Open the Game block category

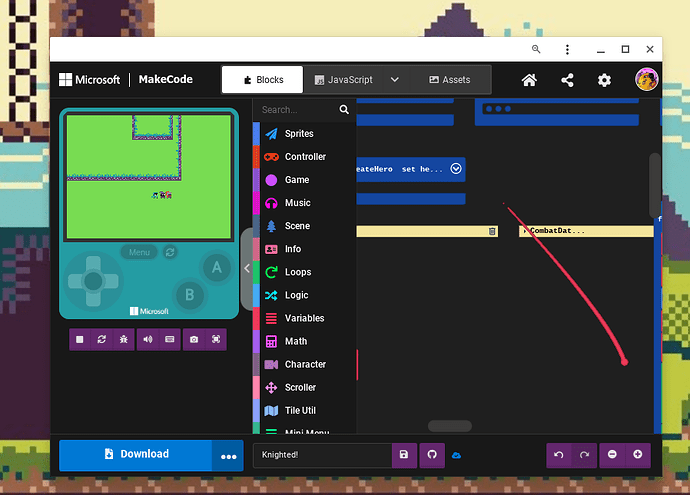pyautogui.click(x=305, y=180)
